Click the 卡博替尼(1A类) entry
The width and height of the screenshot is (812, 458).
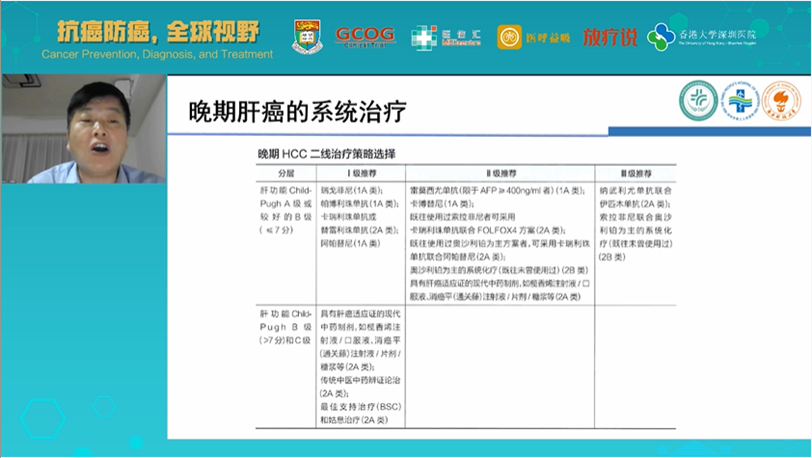(441, 204)
